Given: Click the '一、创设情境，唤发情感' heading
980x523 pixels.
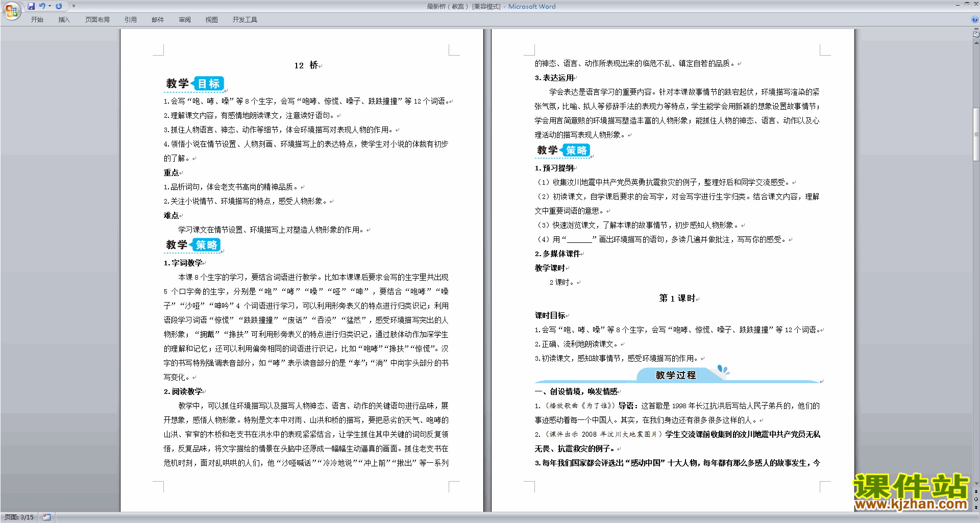Looking at the screenshot, I should [x=576, y=392].
